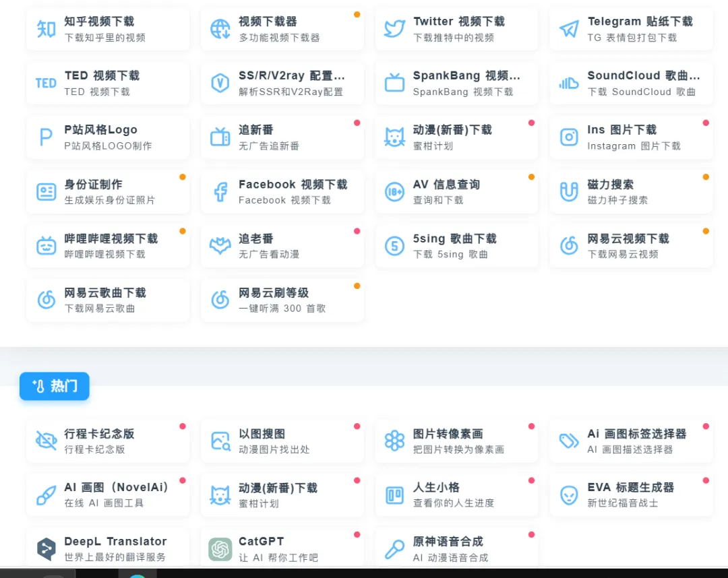Click the image search icon for 以图搜图

220,441
